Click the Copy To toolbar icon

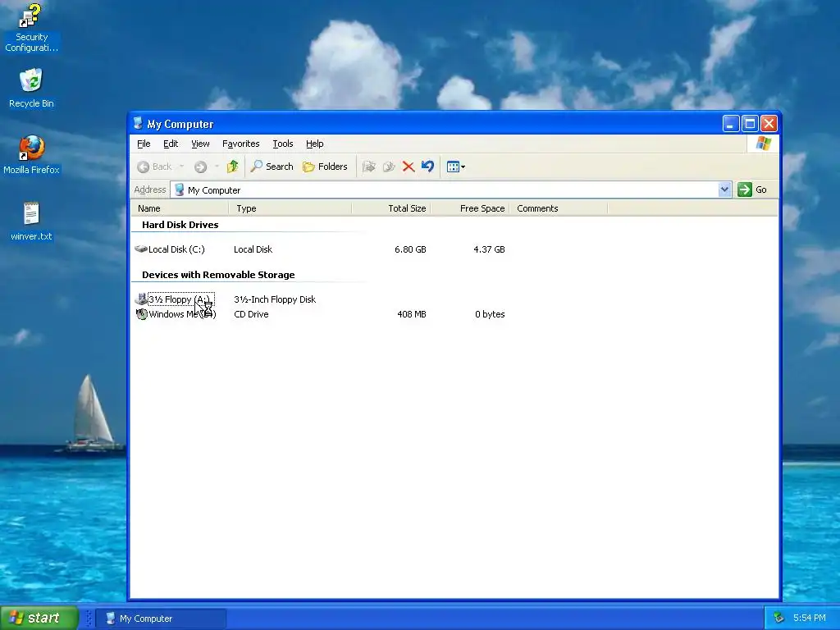pyautogui.click(x=388, y=167)
